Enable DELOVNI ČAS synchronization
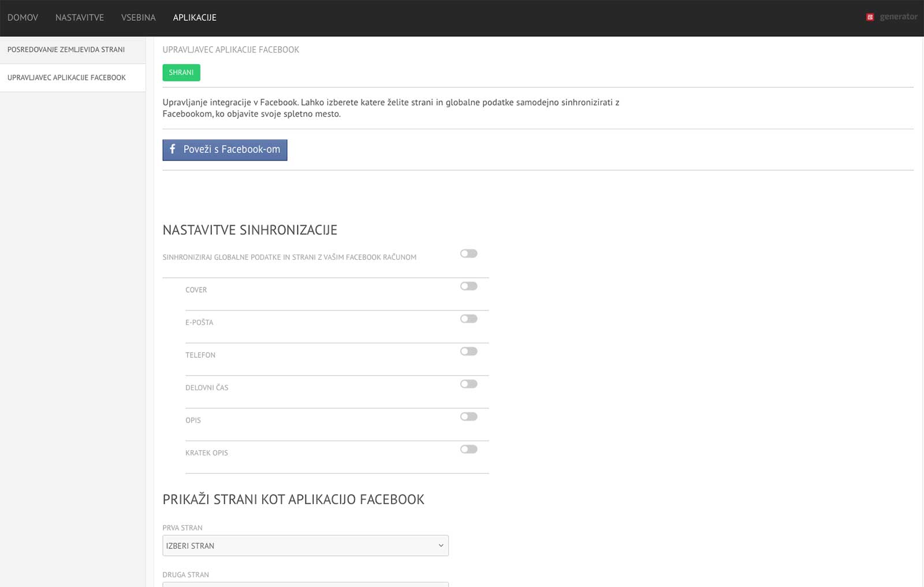Screen dimensions: 924x587 coord(468,384)
